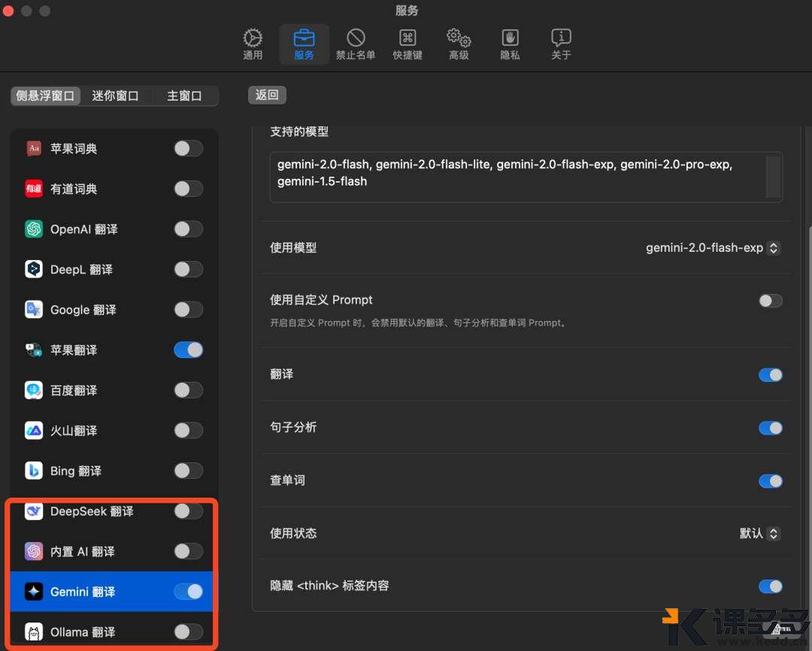Open the 关于 about tab

click(x=562, y=44)
